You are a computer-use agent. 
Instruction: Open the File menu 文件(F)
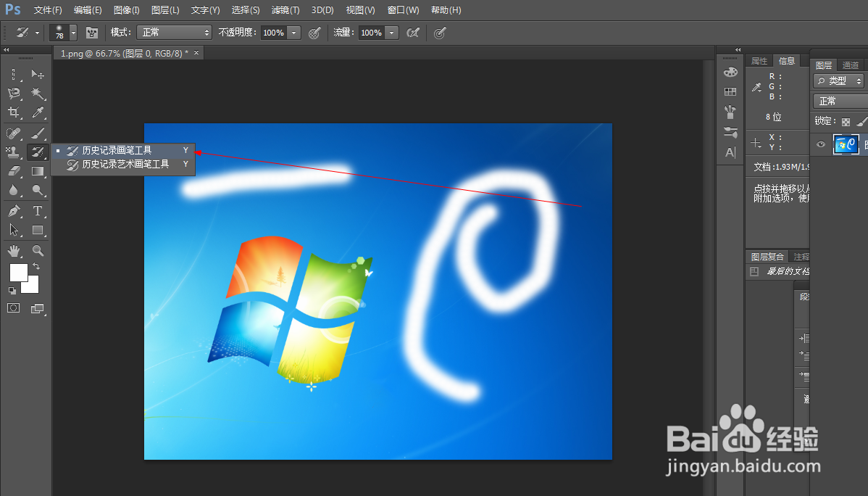click(48, 10)
